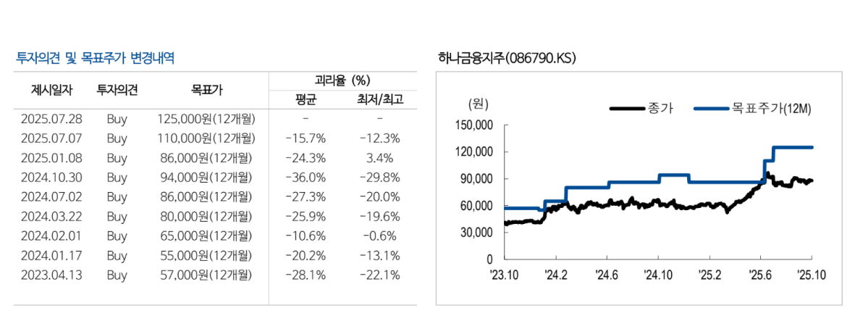This screenshot has height=329, width=868.
Task: Click the -36.0% average deviation value
Action: (x=306, y=177)
